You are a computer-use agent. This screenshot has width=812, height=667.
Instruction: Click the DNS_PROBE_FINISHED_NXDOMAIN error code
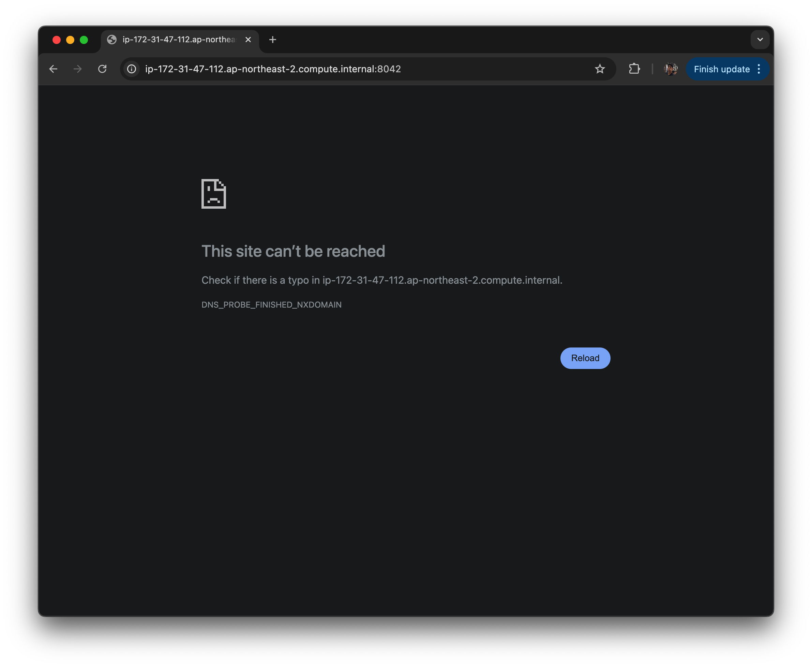click(x=271, y=305)
